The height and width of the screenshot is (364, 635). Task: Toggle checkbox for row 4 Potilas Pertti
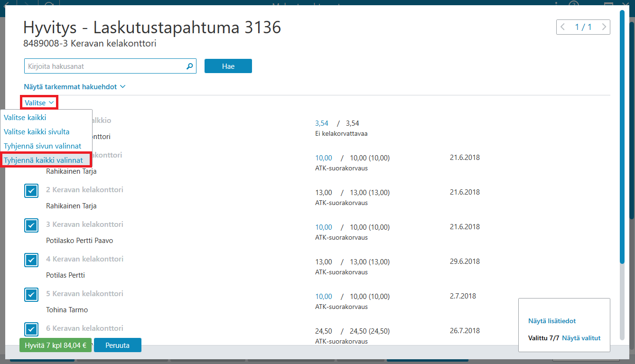pos(31,260)
